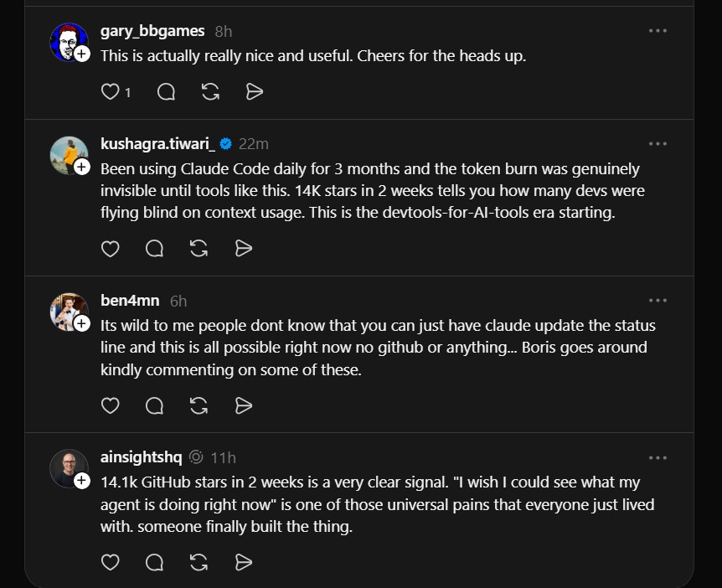Open more options on ainsightshq's comment
722x588 pixels.
[658, 458]
